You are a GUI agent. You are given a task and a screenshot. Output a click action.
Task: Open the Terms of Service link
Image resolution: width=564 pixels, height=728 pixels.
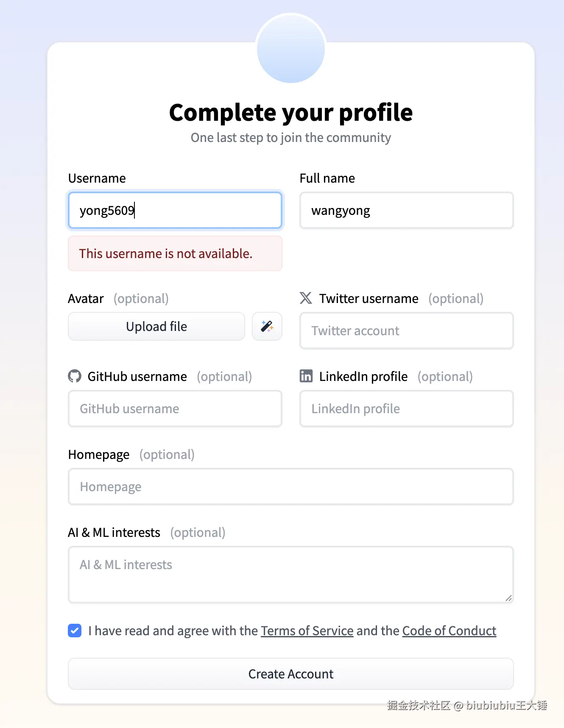point(307,631)
